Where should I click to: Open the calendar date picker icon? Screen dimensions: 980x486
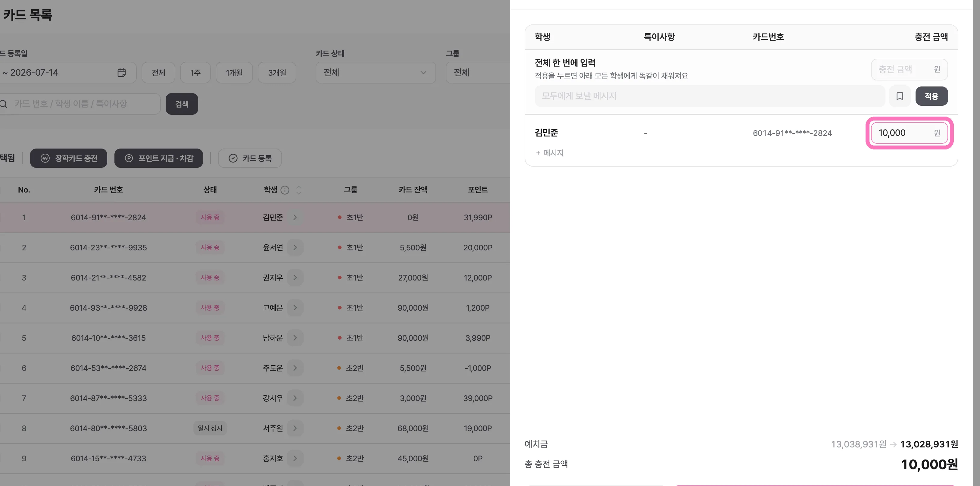122,73
